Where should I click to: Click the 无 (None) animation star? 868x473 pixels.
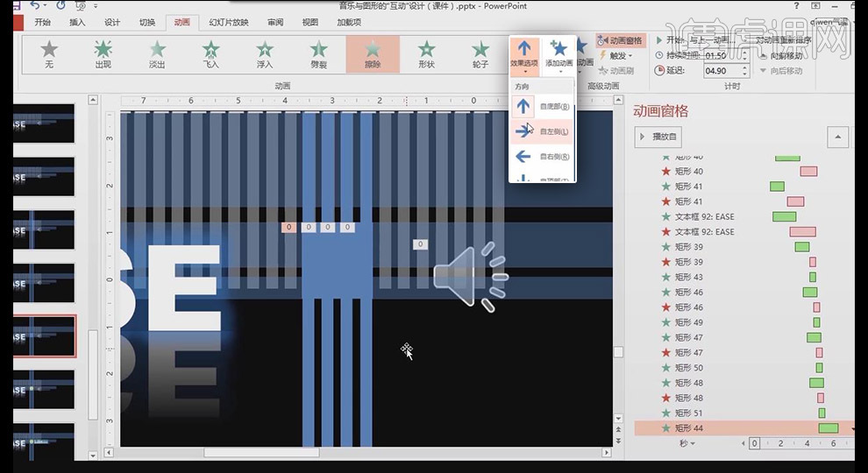[x=49, y=53]
